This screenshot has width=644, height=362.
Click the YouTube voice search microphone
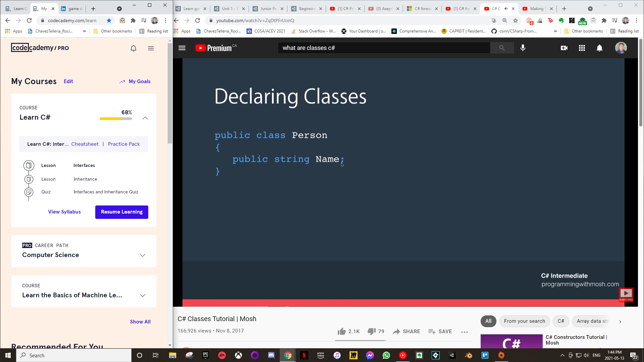523,48
